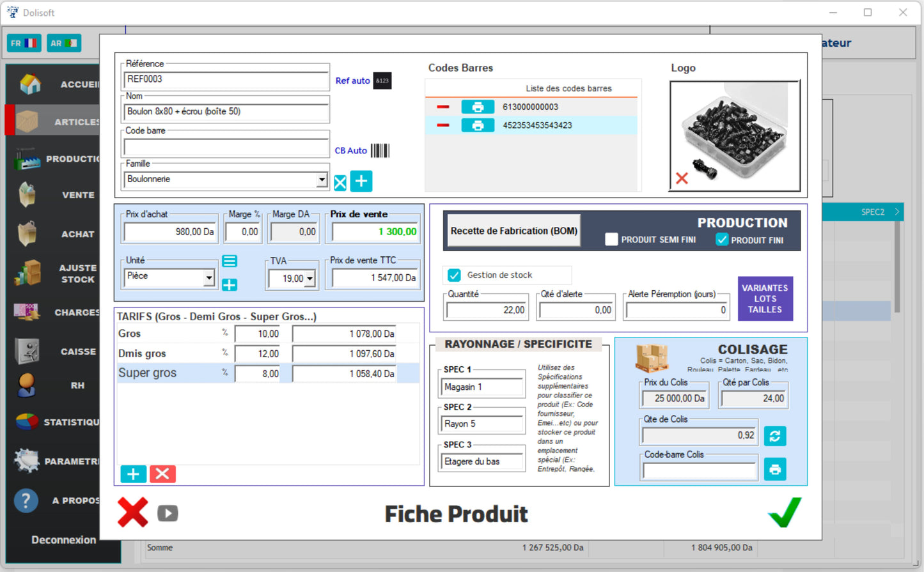Viewport: 924px width, 572px height.
Task: Disable the PRODUIT FINI checkbox
Action: pyautogui.click(x=722, y=240)
